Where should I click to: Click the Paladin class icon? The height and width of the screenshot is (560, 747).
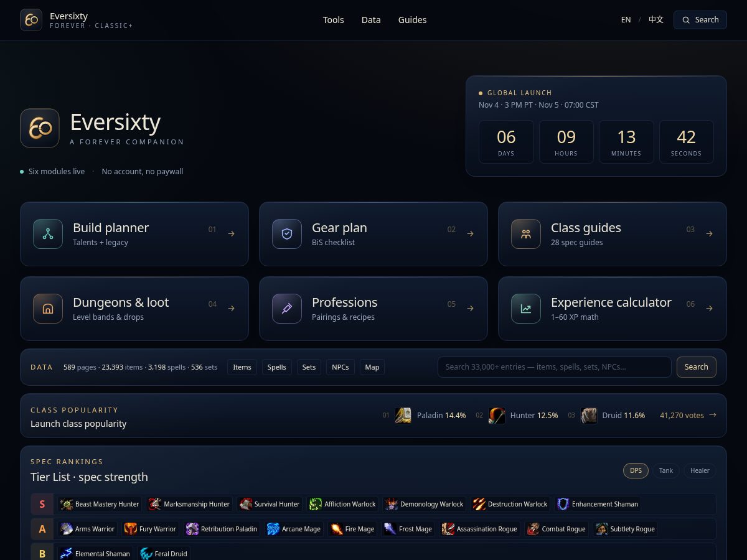[403, 416]
